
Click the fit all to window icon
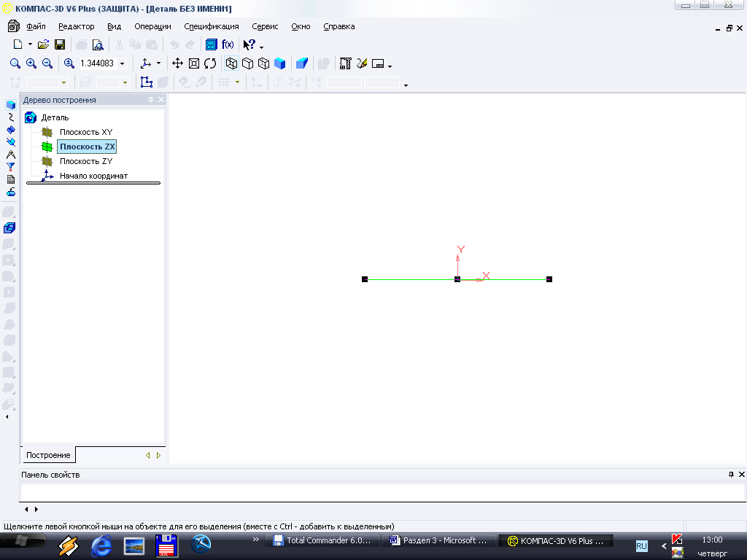pyautogui.click(x=194, y=63)
